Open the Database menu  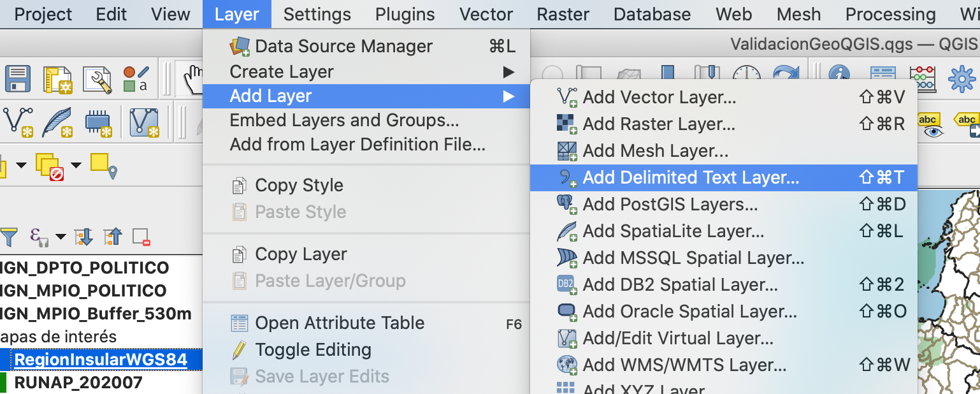pyautogui.click(x=652, y=14)
